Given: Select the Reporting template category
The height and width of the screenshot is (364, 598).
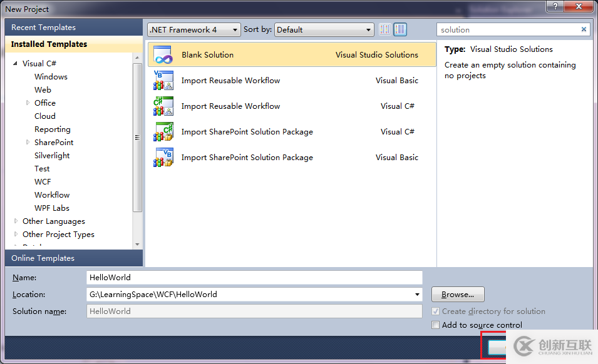Looking at the screenshot, I should [x=53, y=129].
